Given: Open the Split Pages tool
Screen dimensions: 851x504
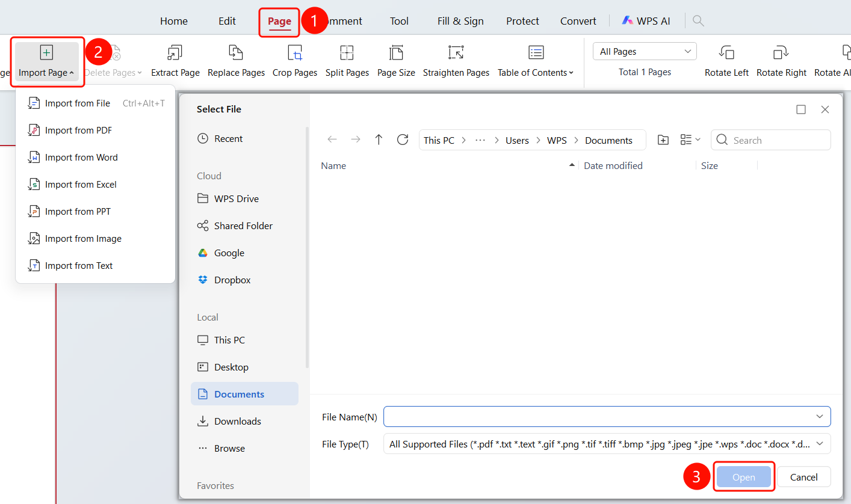Looking at the screenshot, I should pos(347,61).
